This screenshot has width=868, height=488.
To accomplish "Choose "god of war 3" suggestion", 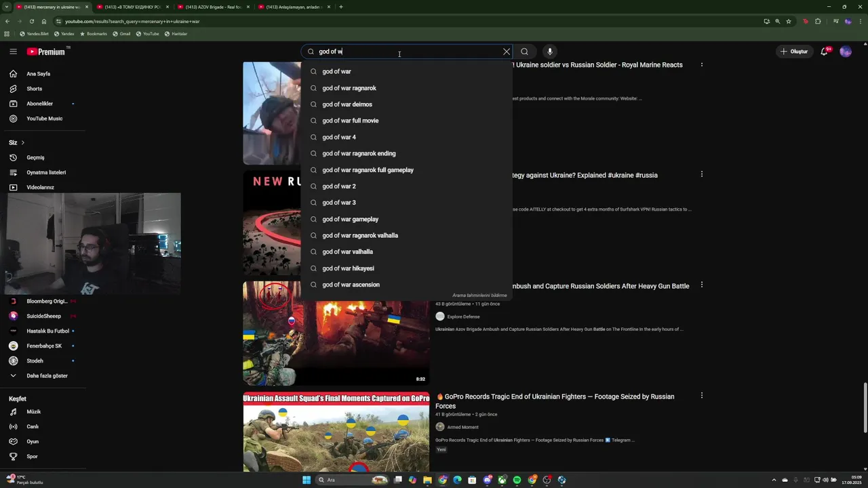I will pyautogui.click(x=407, y=203).
